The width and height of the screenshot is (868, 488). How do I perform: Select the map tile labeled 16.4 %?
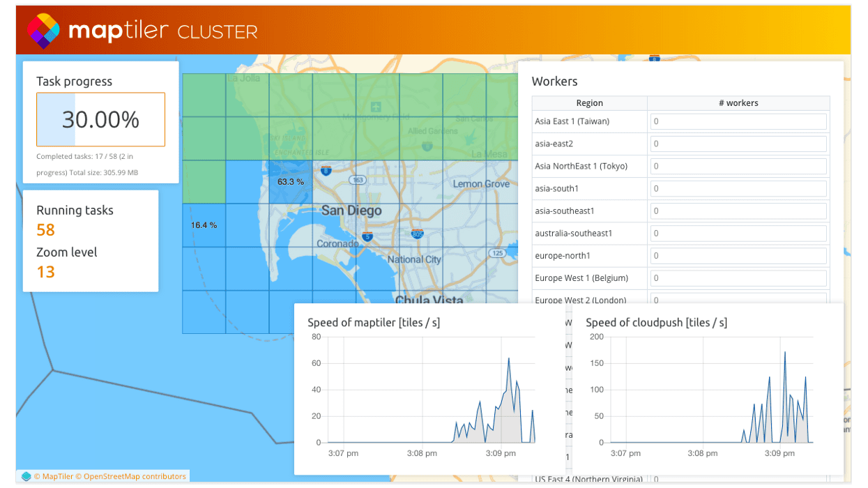[204, 224]
